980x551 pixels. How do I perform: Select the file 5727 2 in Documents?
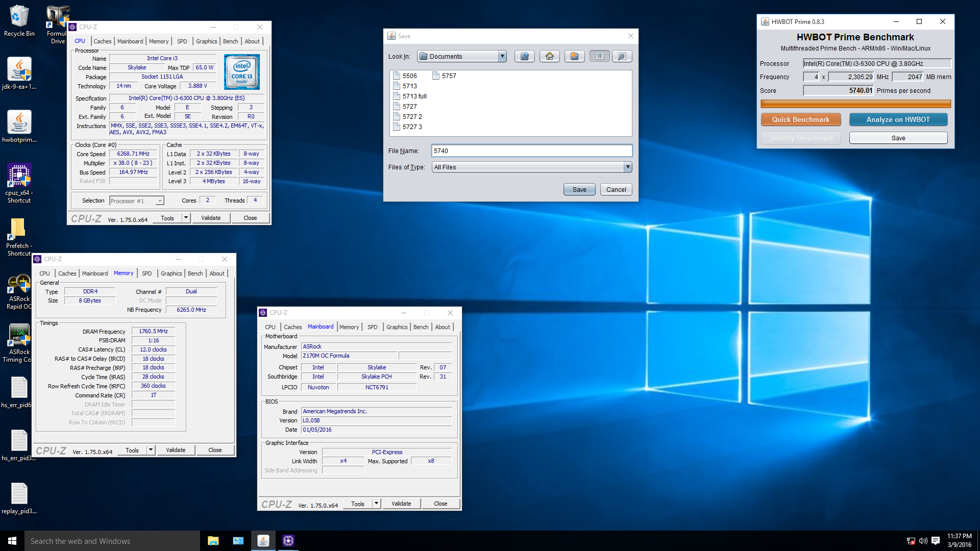(407, 116)
